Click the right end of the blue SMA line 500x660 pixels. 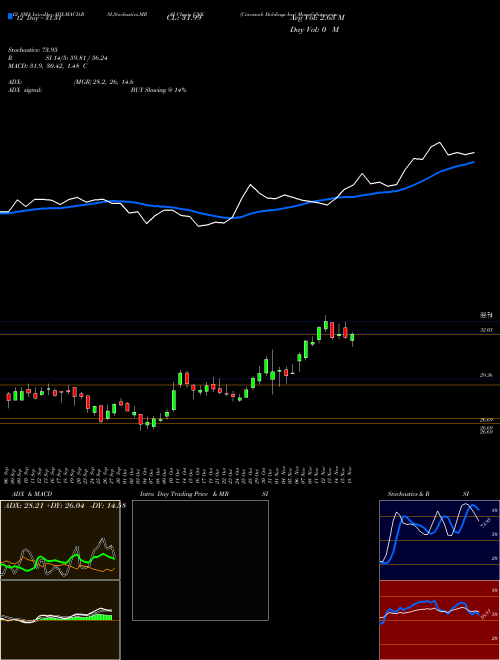point(474,162)
